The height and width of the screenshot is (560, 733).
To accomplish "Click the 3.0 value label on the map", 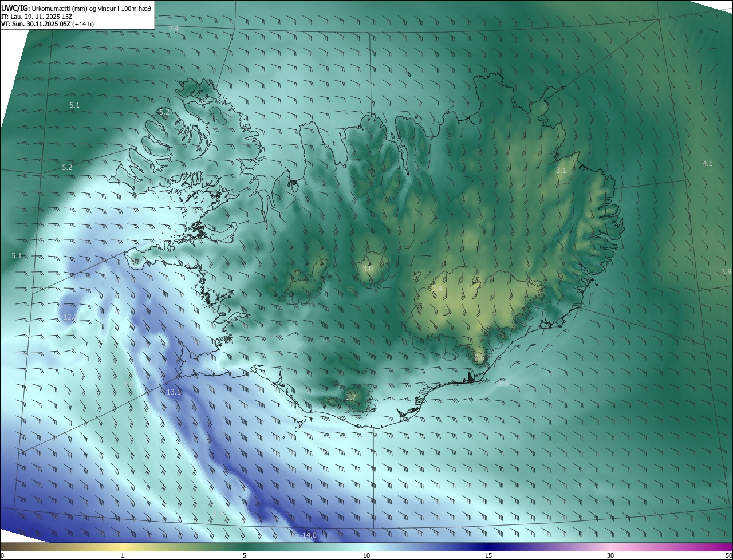I will 368,269.
